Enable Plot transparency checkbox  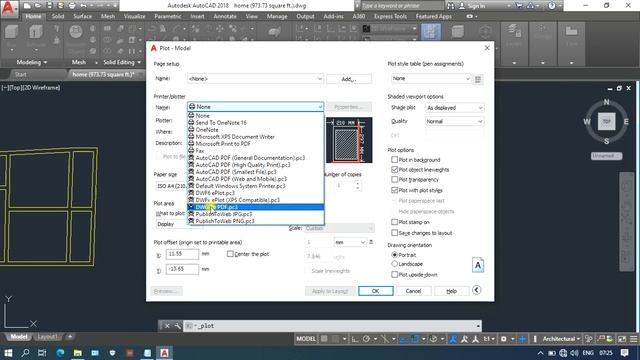[x=394, y=179]
